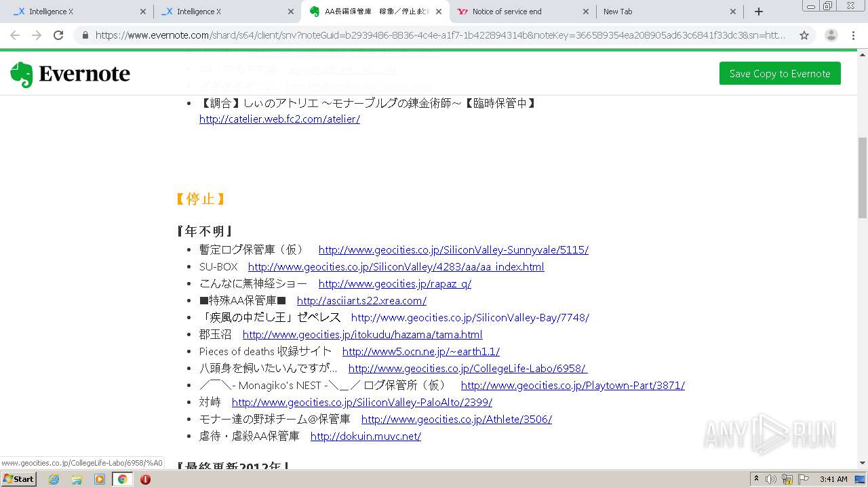Image resolution: width=868 pixels, height=488 pixels.
Task: Open the Athlete/3506 link
Action: coord(456,419)
